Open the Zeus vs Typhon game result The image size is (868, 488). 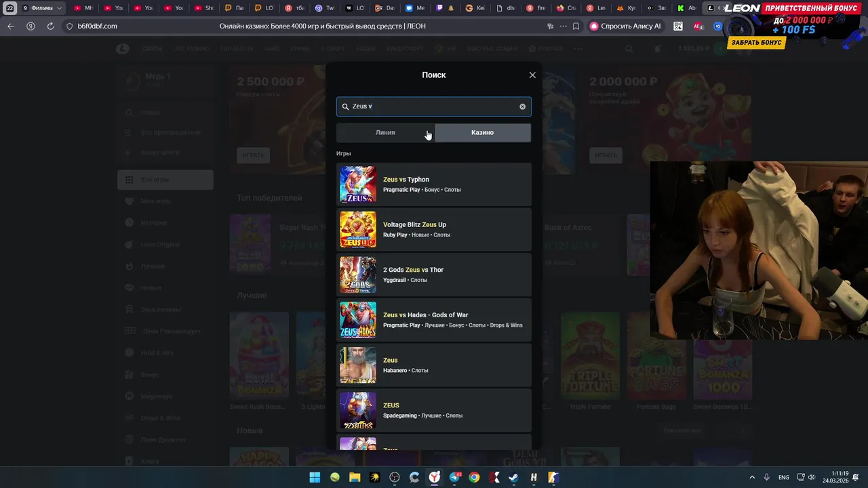(433, 184)
